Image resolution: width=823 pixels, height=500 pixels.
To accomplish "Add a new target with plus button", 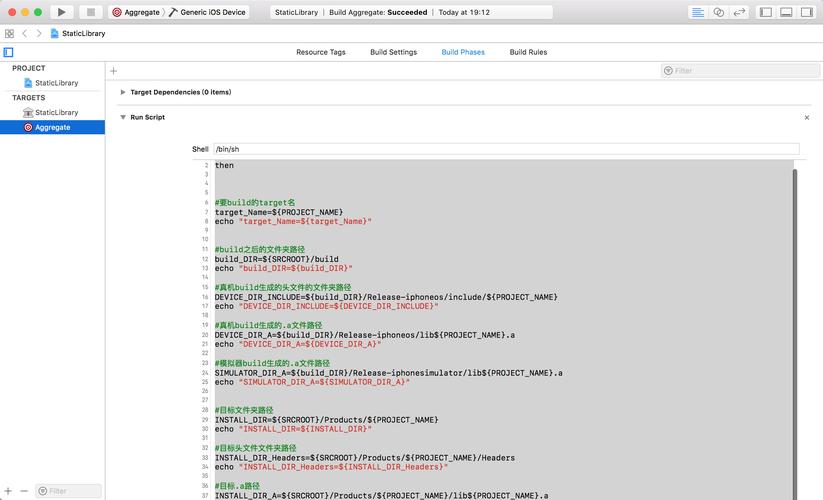I will point(8,491).
